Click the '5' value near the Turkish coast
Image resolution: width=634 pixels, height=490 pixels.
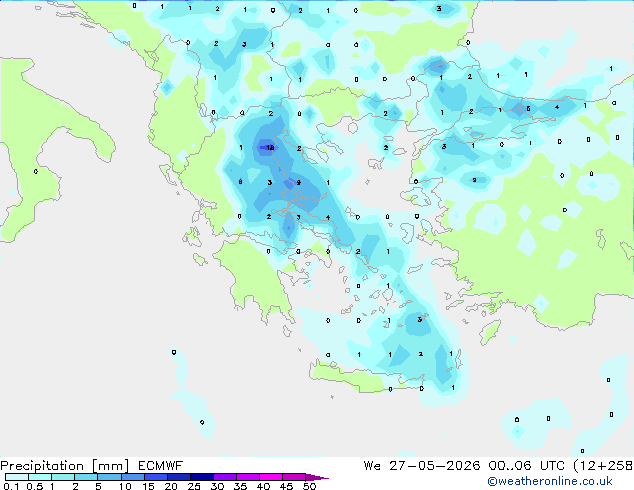[x=528, y=108]
